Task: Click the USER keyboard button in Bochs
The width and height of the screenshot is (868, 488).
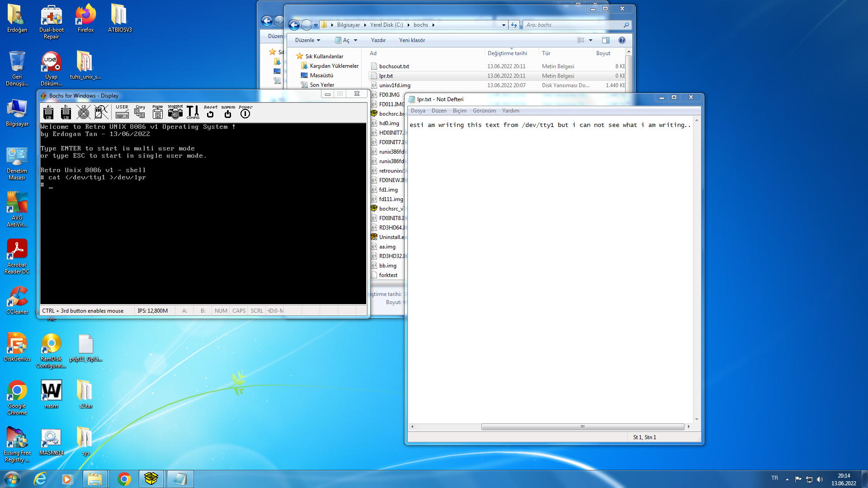Action: pos(122,113)
